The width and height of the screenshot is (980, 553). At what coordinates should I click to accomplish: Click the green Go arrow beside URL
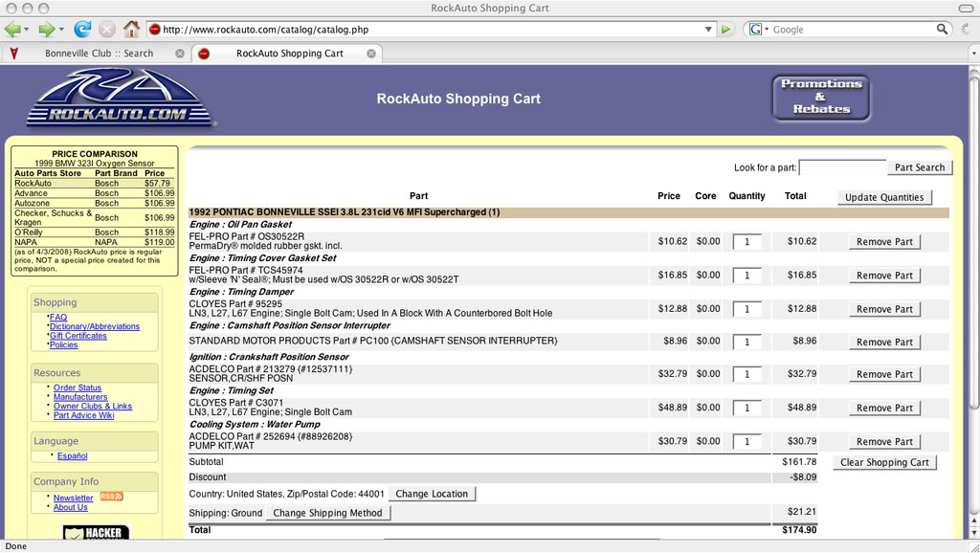click(x=725, y=30)
